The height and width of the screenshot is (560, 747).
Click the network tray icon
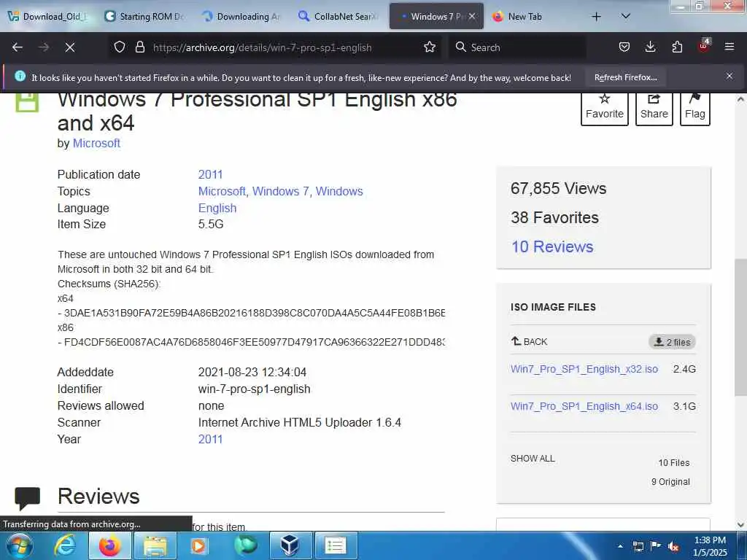[638, 546]
